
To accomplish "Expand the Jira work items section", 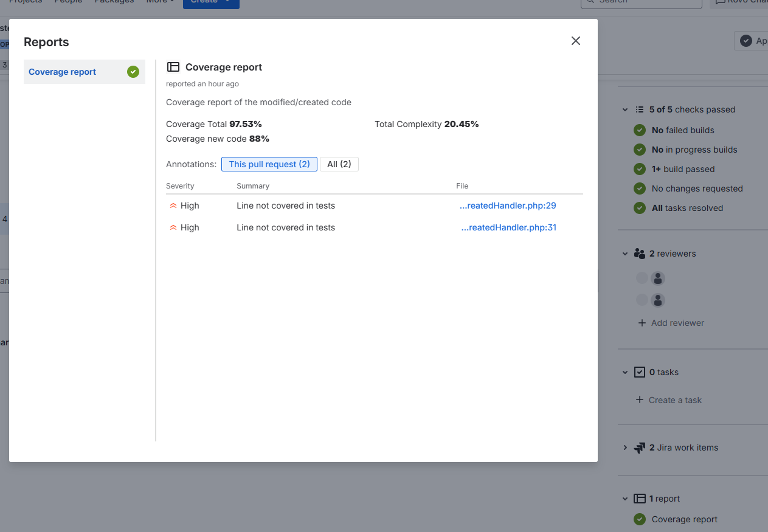I will click(x=625, y=448).
